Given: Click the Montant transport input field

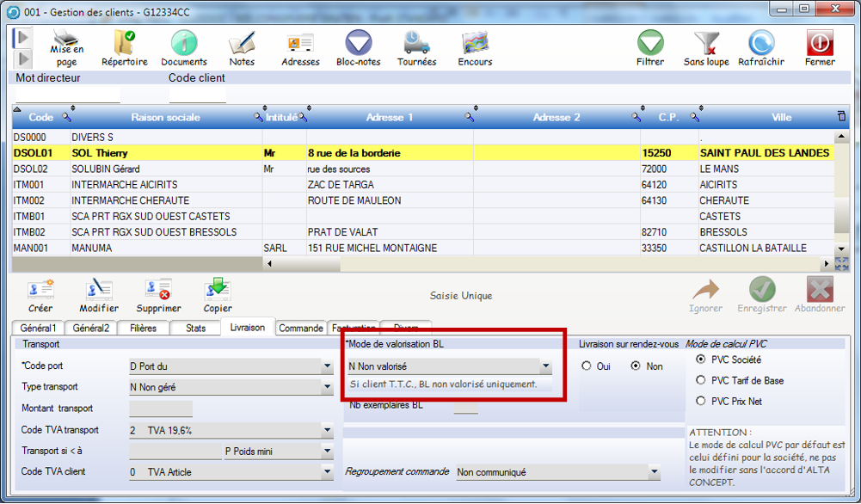Looking at the screenshot, I should point(160,409).
